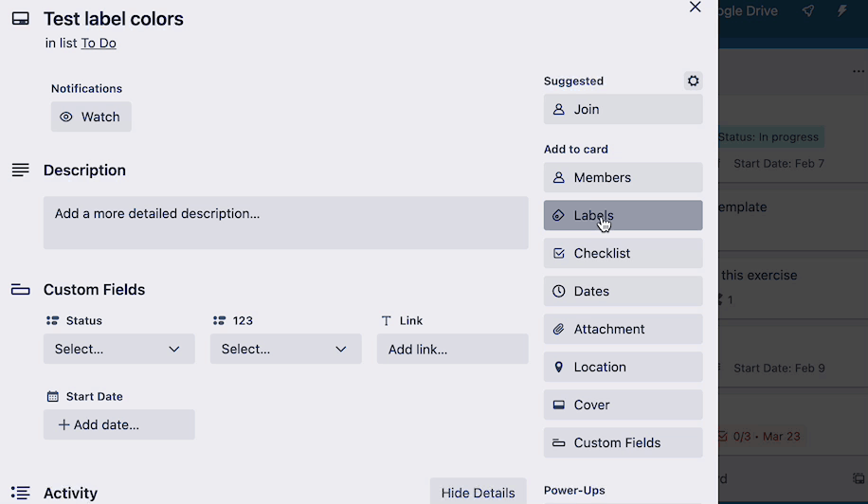Open Labels from Add to card
Screen dimensions: 868x504
coord(623,215)
